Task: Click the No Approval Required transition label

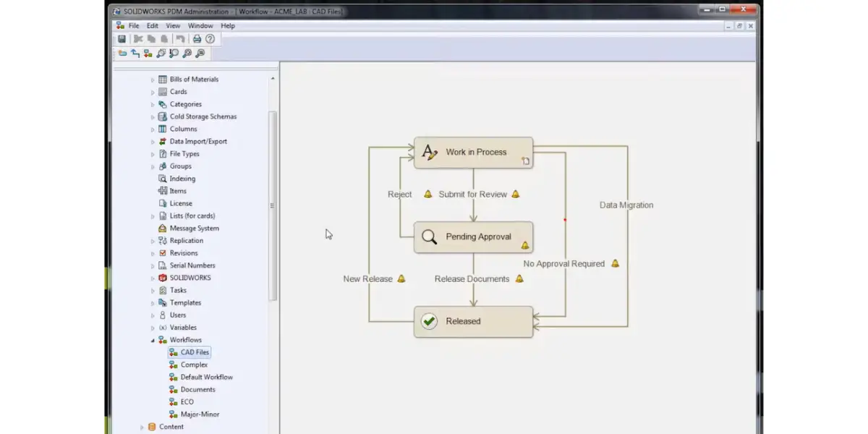Action: [564, 264]
